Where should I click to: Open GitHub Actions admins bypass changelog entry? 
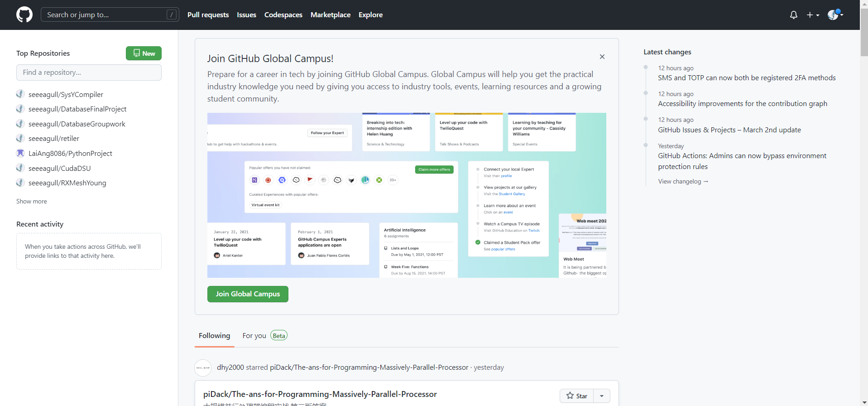click(x=742, y=161)
